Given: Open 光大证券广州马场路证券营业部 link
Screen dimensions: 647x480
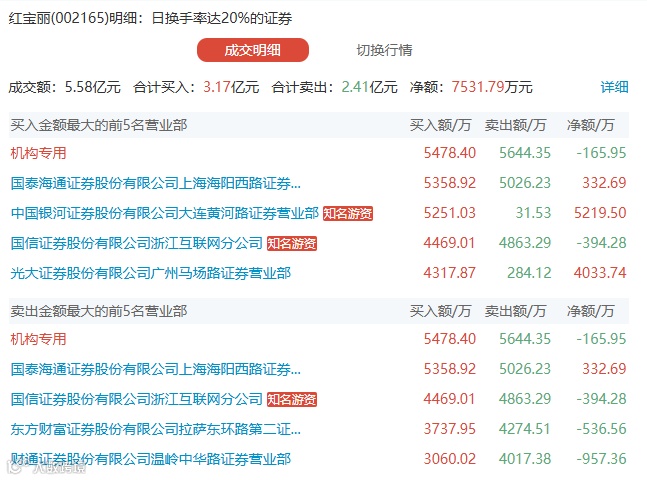Looking at the screenshot, I should click(151, 273).
